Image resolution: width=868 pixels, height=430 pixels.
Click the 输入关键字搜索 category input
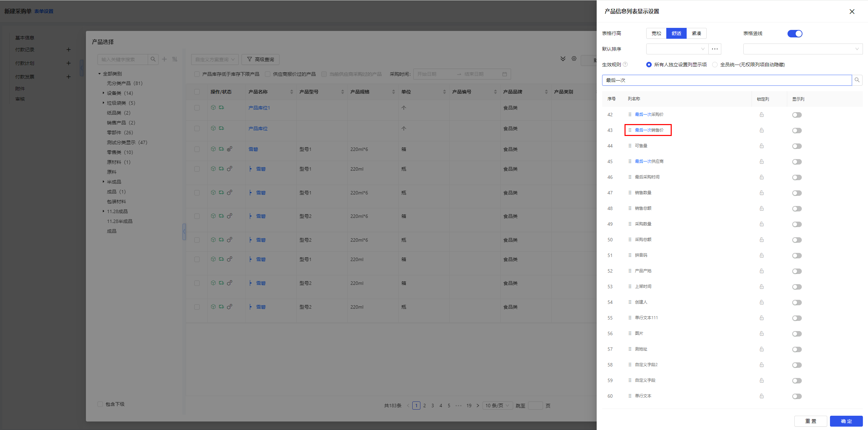pos(123,59)
